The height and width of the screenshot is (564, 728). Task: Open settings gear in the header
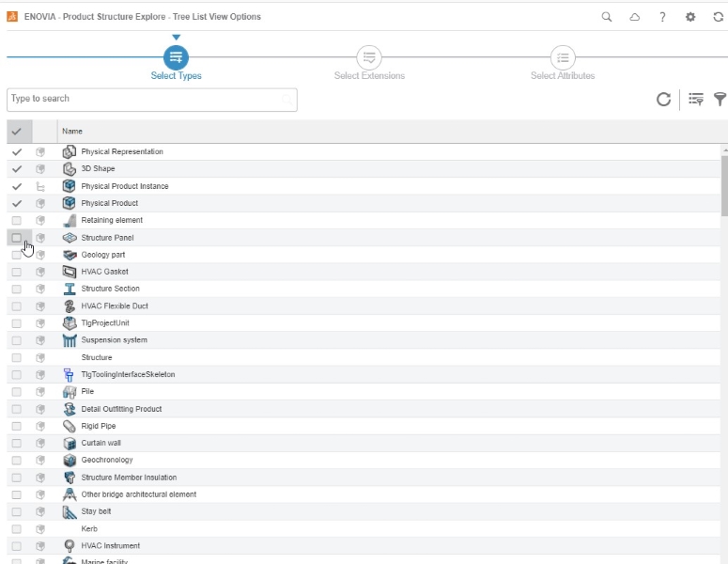coord(690,17)
